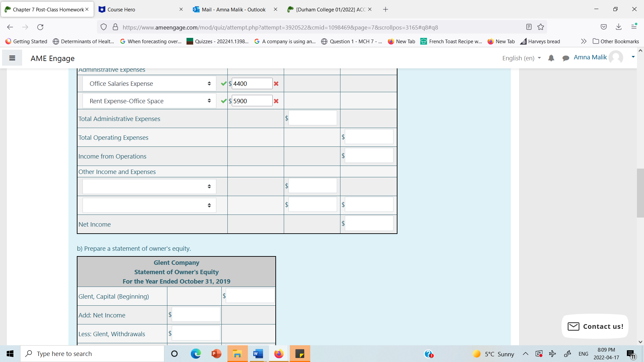Toggle reader view icon in address bar
644x362 pixels.
[x=529, y=27]
